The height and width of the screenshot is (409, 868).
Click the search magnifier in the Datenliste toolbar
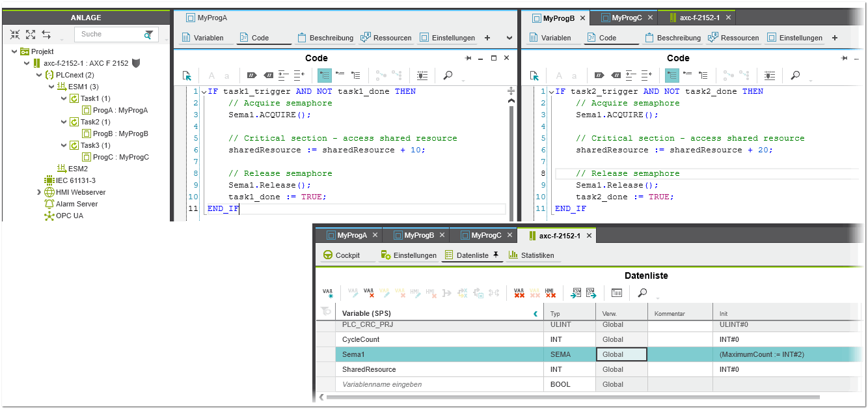tap(642, 293)
